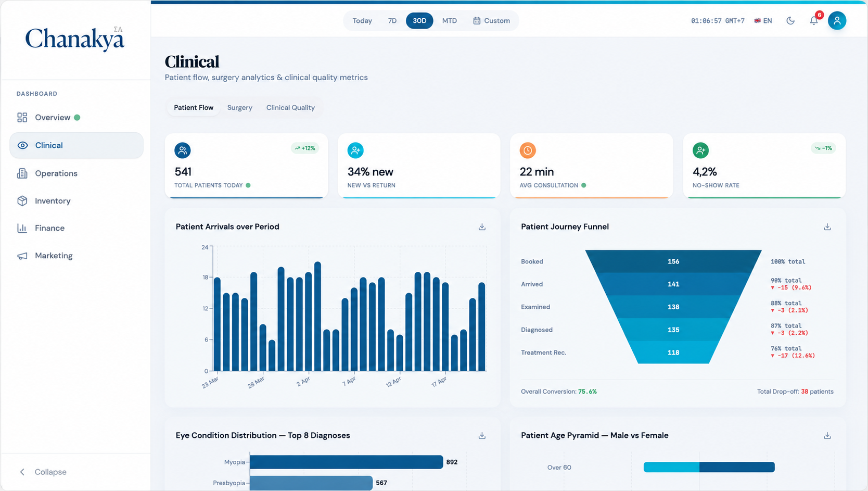Download the Patient Arrivals chart
This screenshot has width=868, height=491.
click(x=482, y=227)
